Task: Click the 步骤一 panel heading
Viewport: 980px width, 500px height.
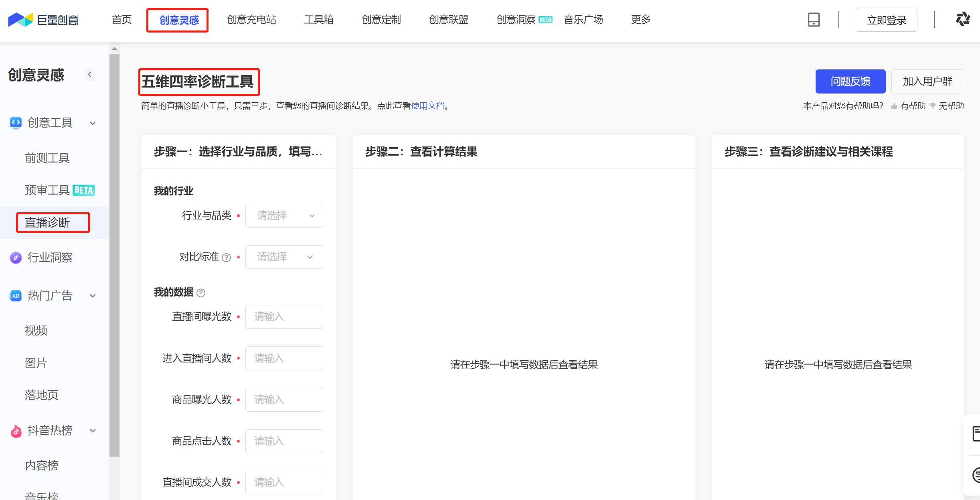Action: [238, 152]
